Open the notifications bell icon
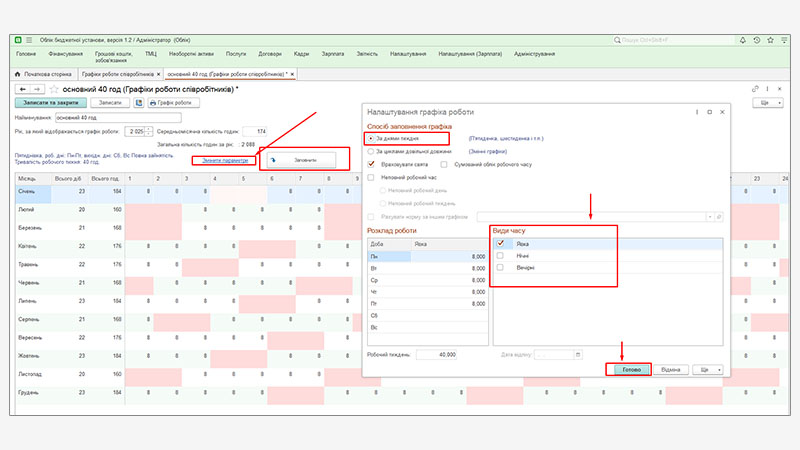This screenshot has height=450, width=800. (x=741, y=41)
